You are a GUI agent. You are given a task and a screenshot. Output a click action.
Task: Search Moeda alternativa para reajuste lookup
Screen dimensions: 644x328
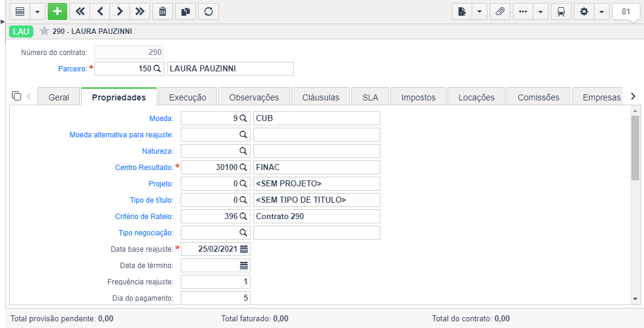(x=243, y=134)
